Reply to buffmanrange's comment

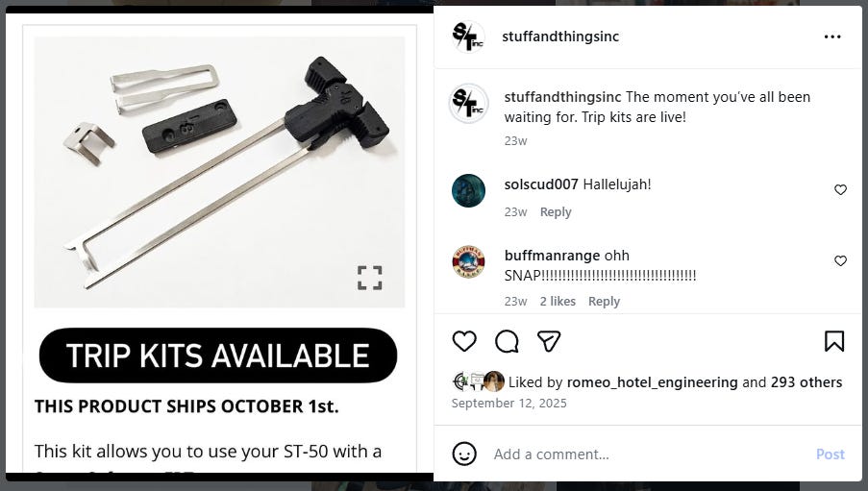tap(604, 301)
